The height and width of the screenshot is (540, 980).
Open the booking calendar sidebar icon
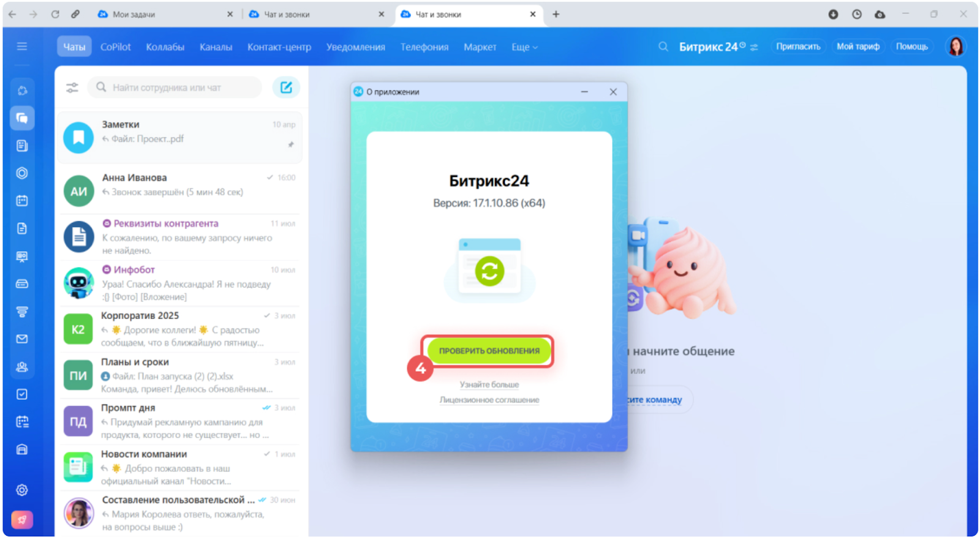[x=22, y=422]
